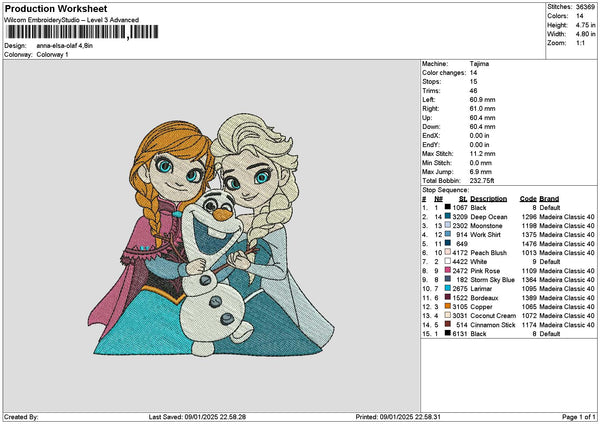Click the White color swatch in stop 7
The width and height of the screenshot is (600, 424).
click(447, 261)
